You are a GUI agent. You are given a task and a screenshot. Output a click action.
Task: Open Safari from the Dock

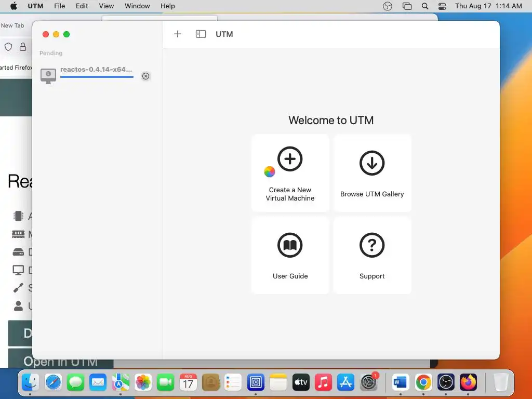point(54,382)
